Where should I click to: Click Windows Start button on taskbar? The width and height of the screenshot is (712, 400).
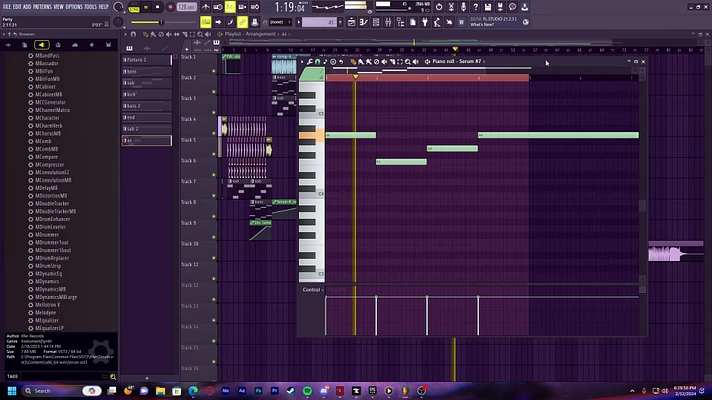(12, 391)
